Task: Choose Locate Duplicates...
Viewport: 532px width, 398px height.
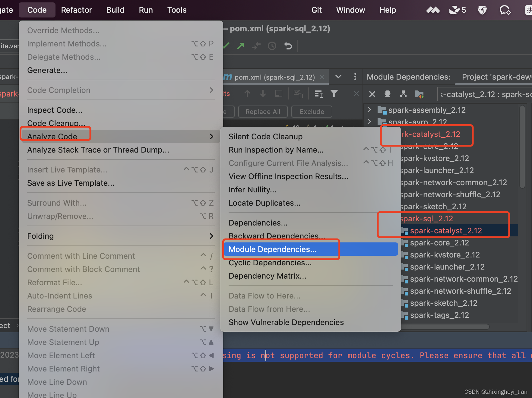Action: [311, 203]
